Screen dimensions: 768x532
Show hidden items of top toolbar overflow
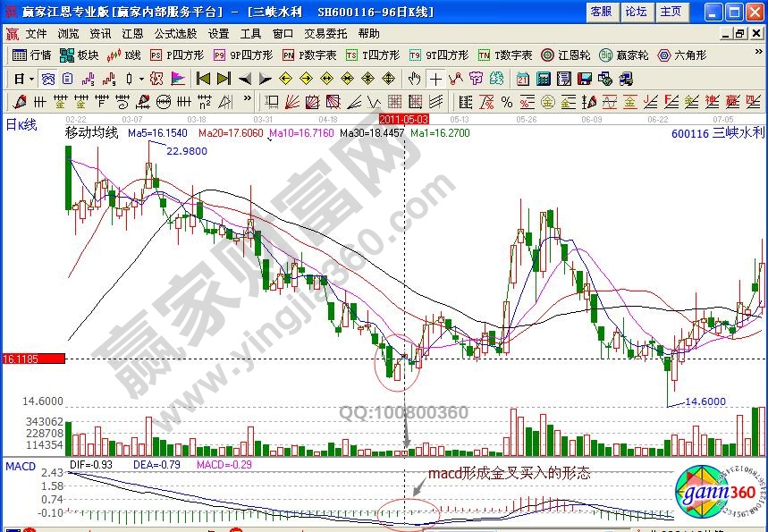(759, 52)
